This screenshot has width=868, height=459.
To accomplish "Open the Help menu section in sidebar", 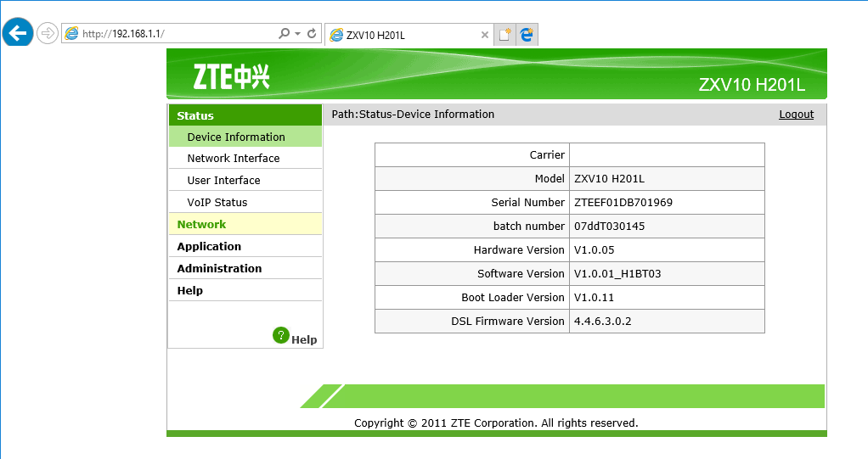I will 245,291.
